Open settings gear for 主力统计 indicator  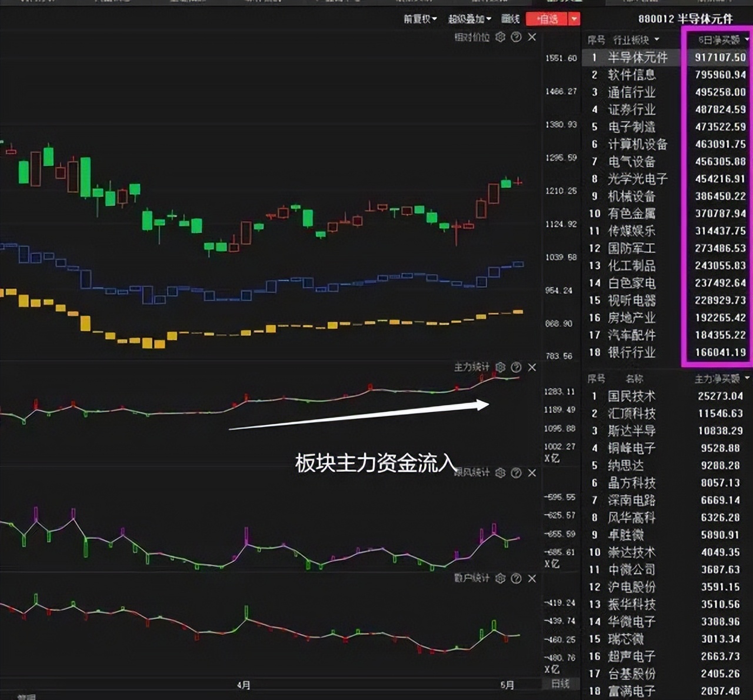click(x=500, y=367)
